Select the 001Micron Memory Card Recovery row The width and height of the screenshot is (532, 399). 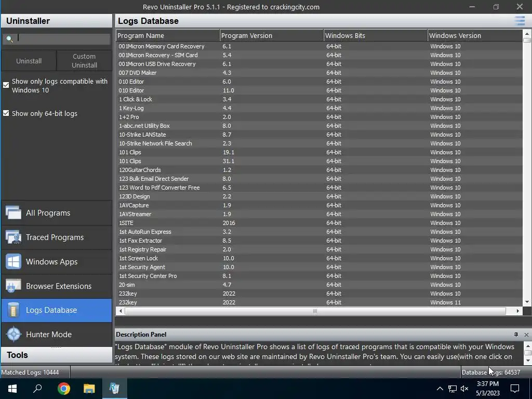pos(320,46)
